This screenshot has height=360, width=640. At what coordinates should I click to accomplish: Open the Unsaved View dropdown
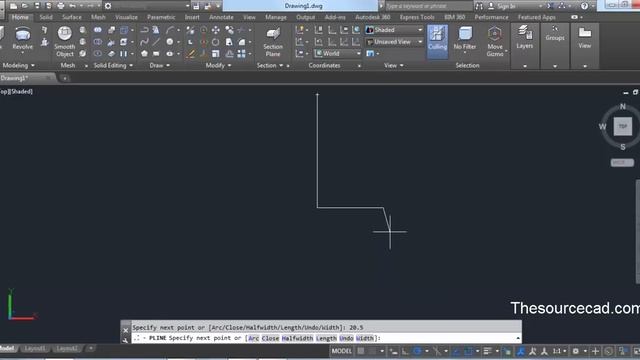coord(394,42)
